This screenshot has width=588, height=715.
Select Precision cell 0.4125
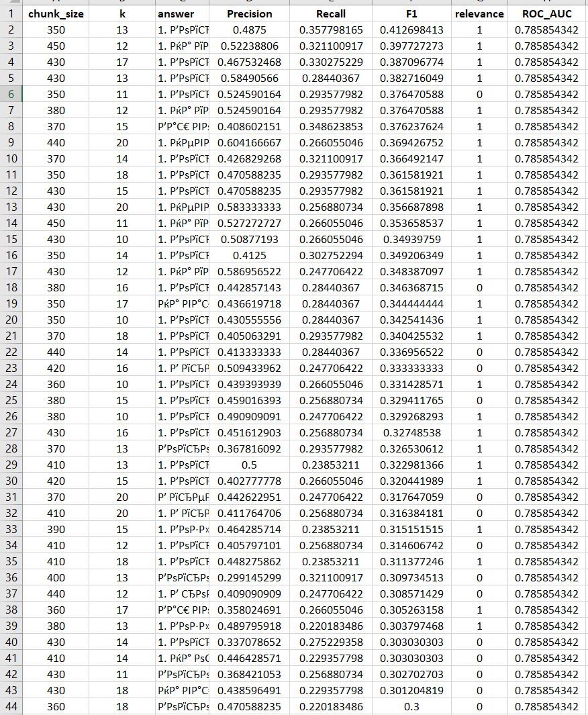coord(249,255)
